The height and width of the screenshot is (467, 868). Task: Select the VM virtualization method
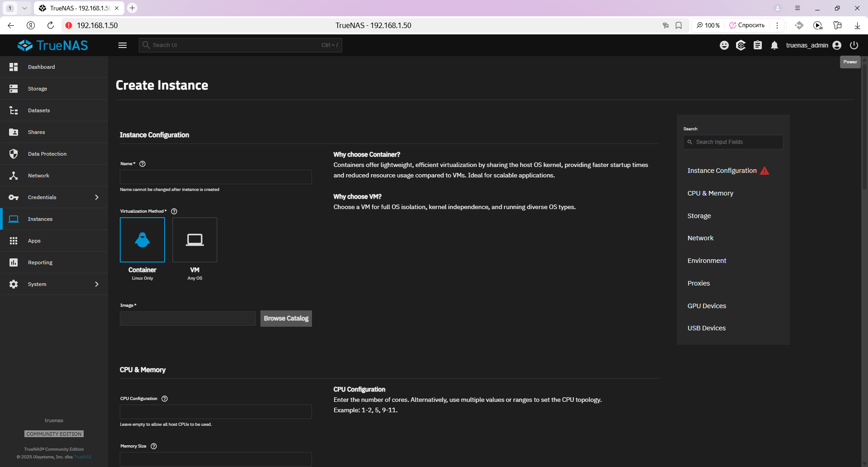pyautogui.click(x=195, y=240)
